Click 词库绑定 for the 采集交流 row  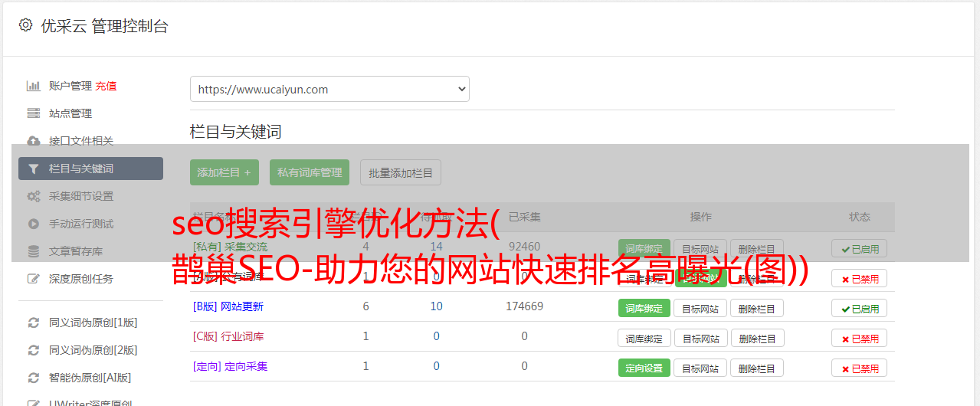644,248
